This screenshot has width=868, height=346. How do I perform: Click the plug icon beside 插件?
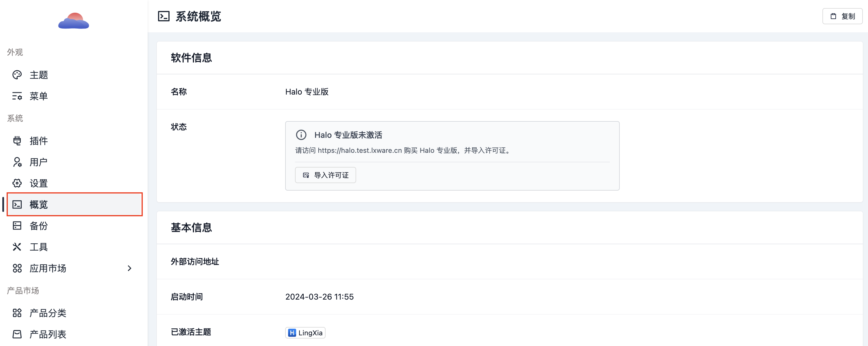(x=17, y=141)
